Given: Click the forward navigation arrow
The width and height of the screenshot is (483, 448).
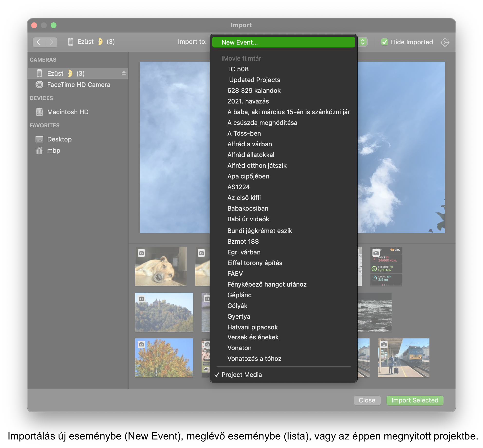Looking at the screenshot, I should click(x=51, y=42).
